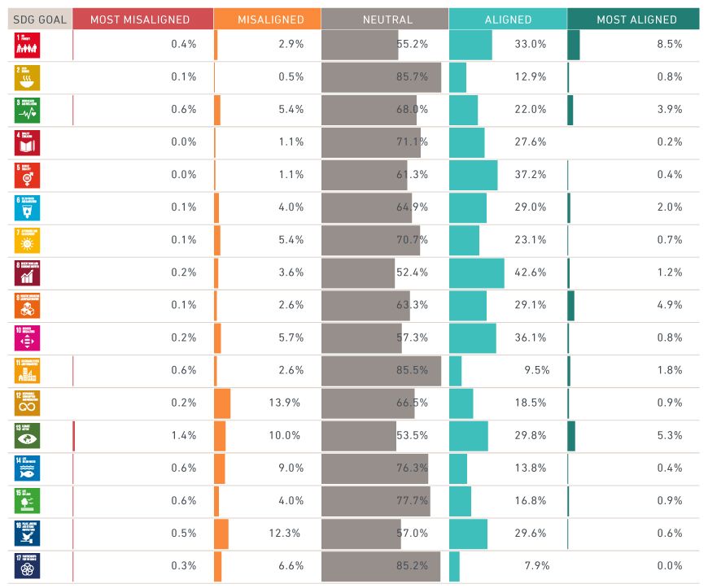
Task: Click the SDG 3 Good Health icon
Action: tap(27, 110)
